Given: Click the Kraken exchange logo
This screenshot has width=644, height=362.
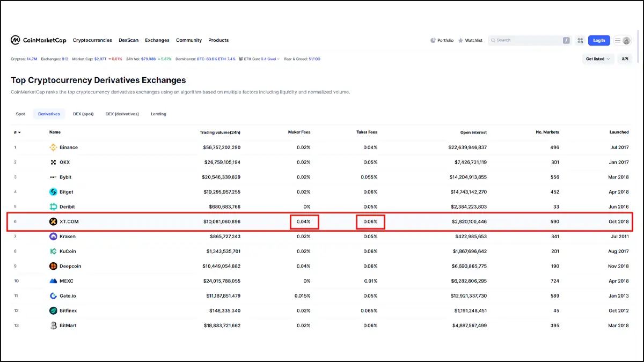Looking at the screenshot, I should [53, 237].
